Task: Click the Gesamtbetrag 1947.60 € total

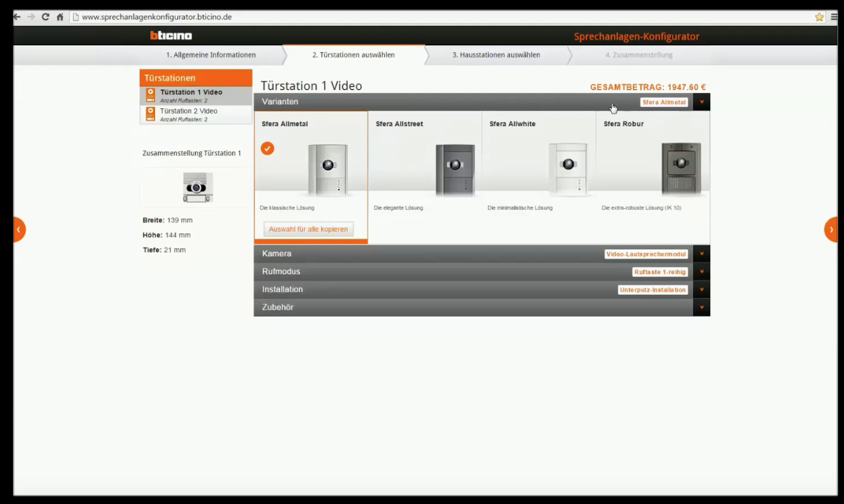Action: tap(648, 87)
